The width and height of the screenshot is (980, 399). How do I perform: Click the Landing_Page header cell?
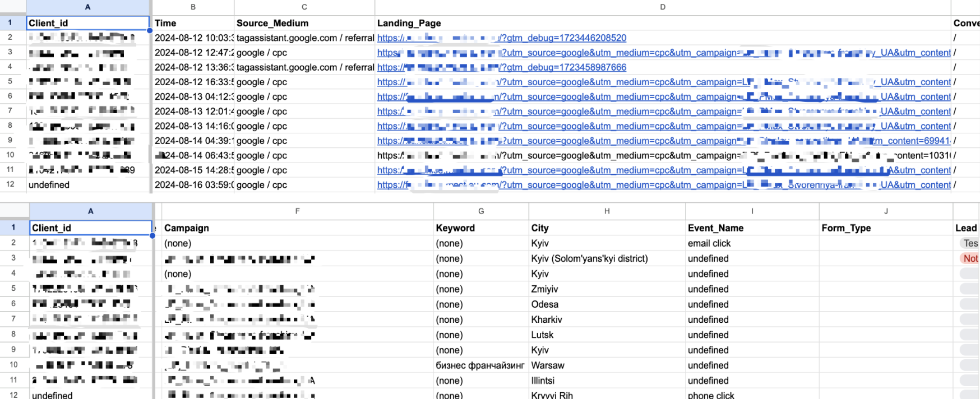(663, 23)
